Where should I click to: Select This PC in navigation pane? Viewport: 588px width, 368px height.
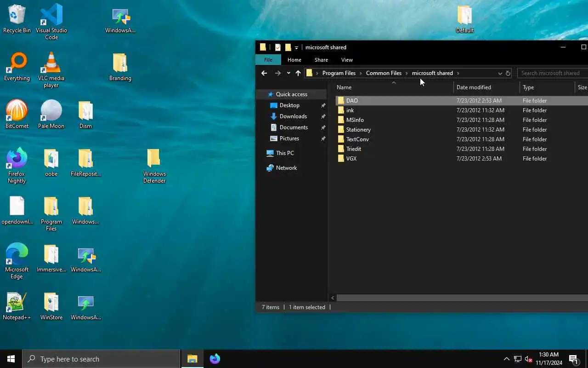coord(285,153)
